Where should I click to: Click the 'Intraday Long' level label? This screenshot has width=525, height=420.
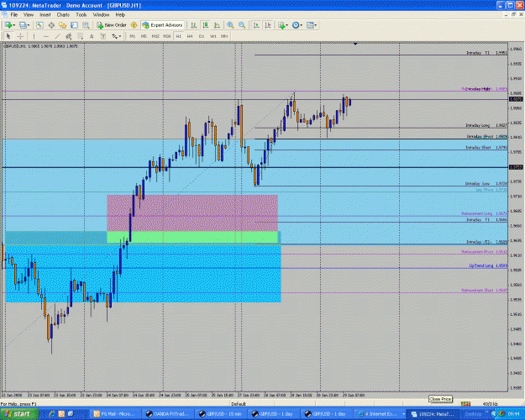click(x=477, y=125)
